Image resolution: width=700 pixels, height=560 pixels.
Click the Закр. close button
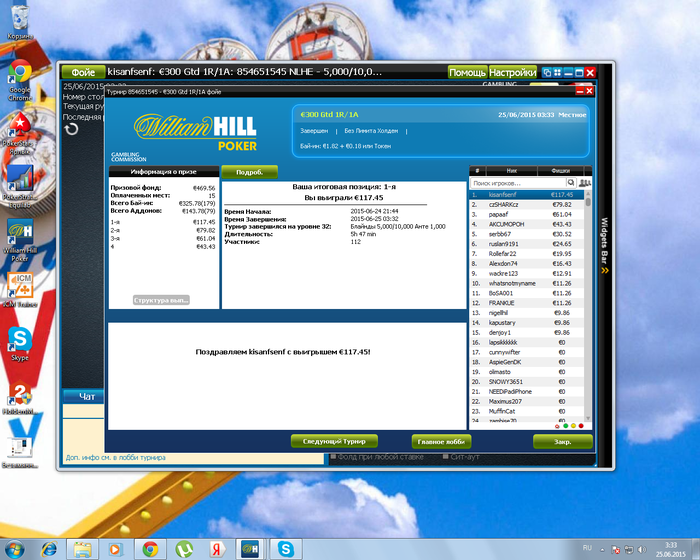click(562, 442)
